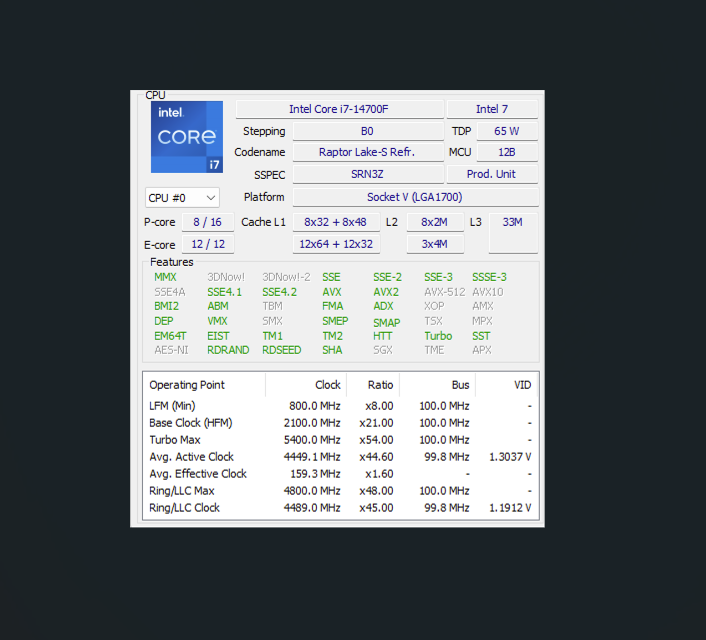Click the SSE4.2 feature label
Viewport: 706px width, 640px height.
click(280, 292)
